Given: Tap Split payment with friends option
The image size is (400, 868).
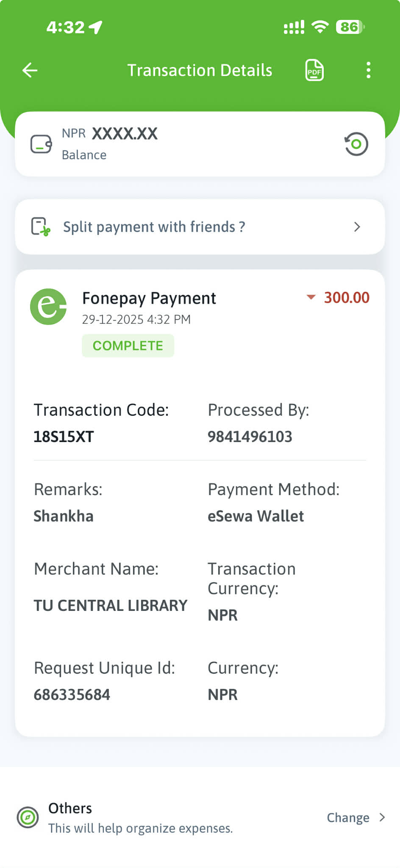Looking at the screenshot, I should point(154,227).
